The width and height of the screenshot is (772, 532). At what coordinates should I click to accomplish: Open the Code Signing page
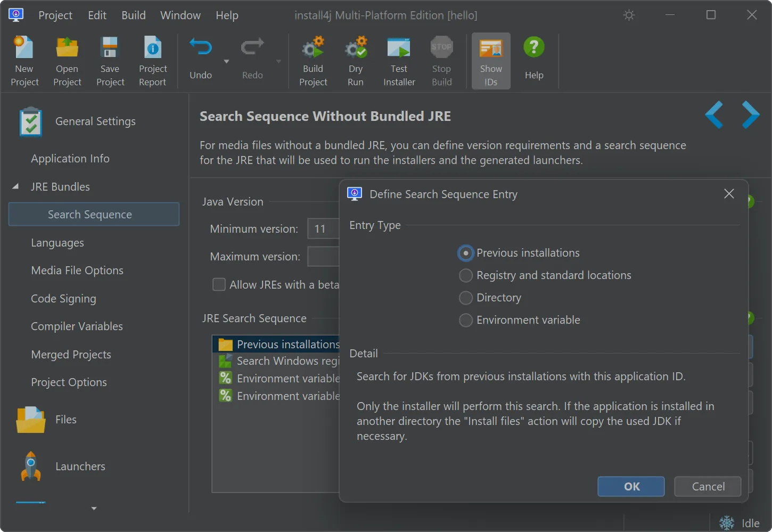[63, 299]
